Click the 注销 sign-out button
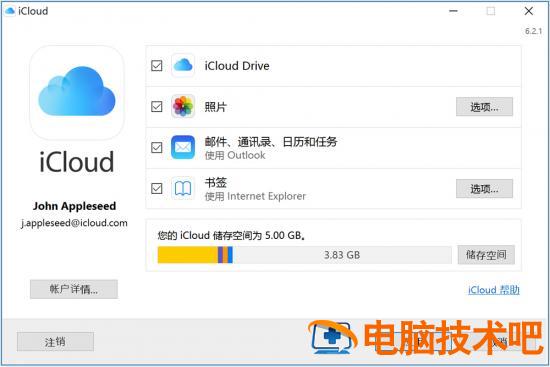 (x=55, y=341)
